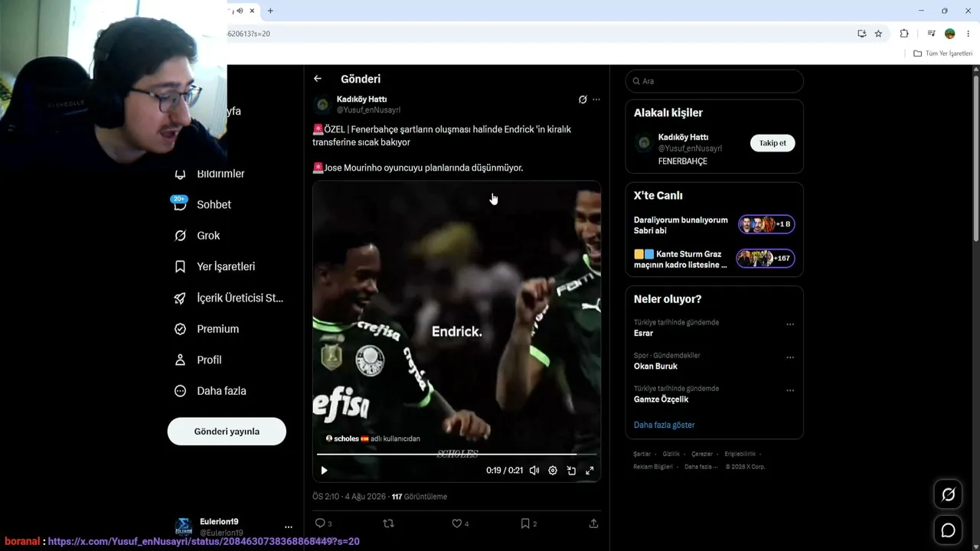Open more options for Esrar trend
This screenshot has width=980, height=551.
pos(790,324)
